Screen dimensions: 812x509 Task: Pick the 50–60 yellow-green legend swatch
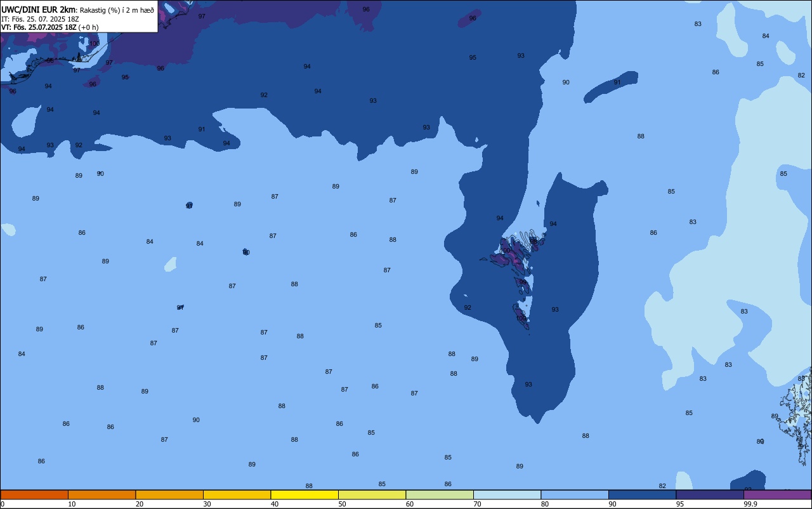pos(372,494)
